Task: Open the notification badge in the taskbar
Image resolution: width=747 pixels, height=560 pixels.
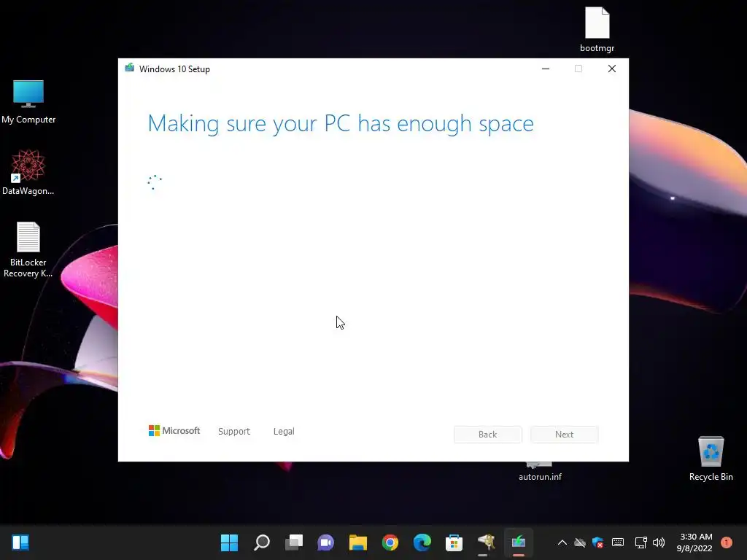Action: [727, 542]
